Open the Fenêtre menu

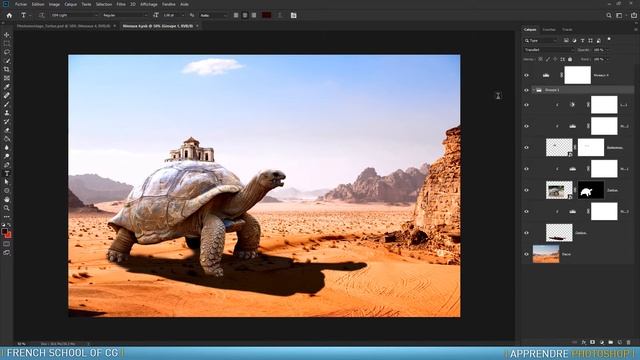[169, 4]
